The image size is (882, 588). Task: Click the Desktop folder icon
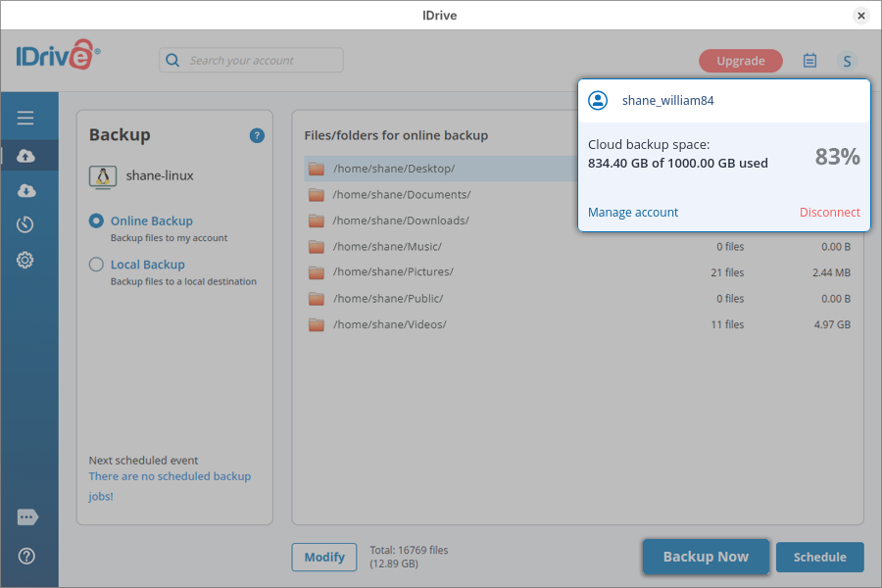click(317, 169)
